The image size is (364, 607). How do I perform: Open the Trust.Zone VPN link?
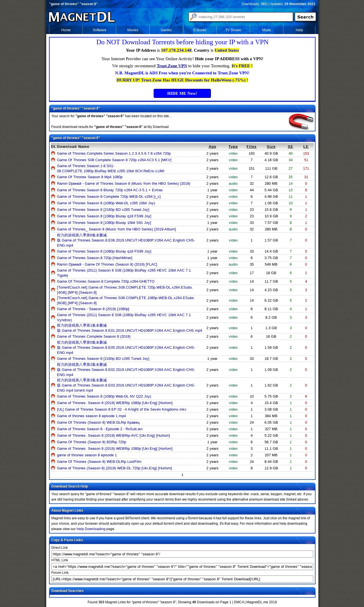(x=172, y=66)
